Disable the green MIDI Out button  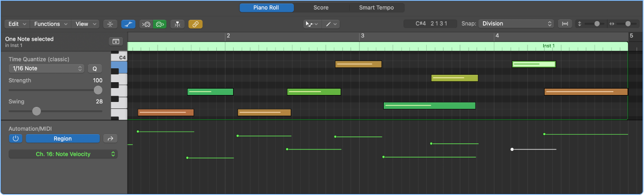160,24
